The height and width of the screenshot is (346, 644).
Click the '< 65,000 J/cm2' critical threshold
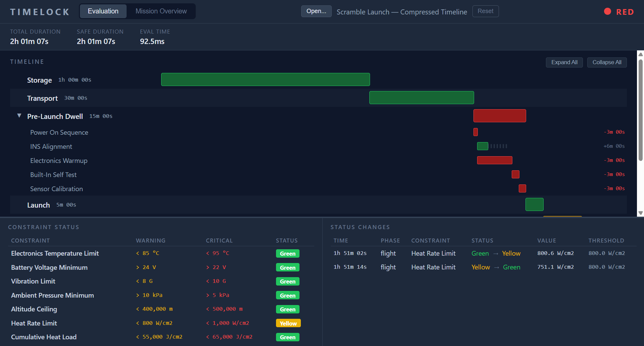click(229, 337)
